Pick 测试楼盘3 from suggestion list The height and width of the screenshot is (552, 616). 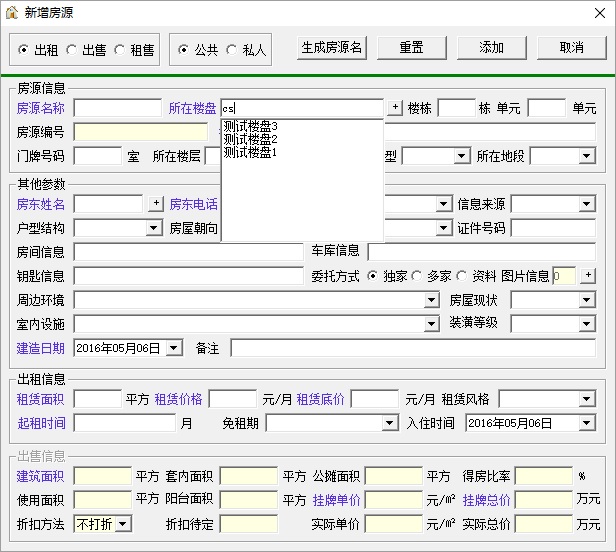pos(251,127)
